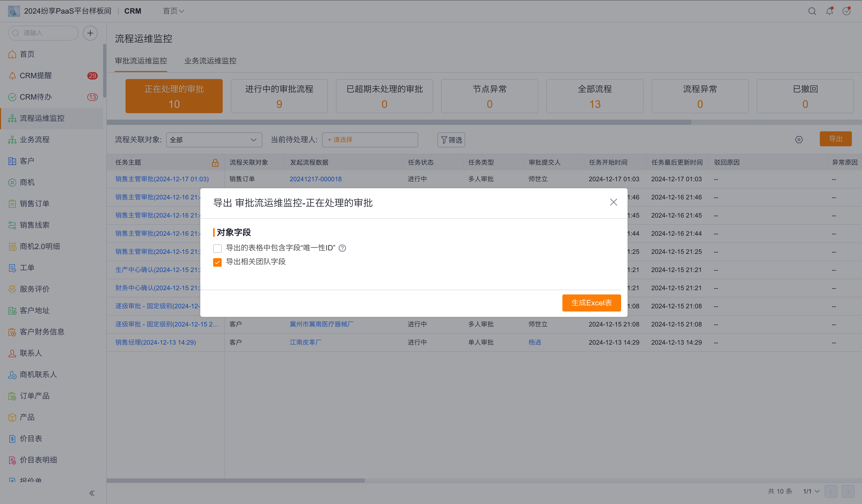Click the lock icon in 任务主题 column

click(215, 163)
